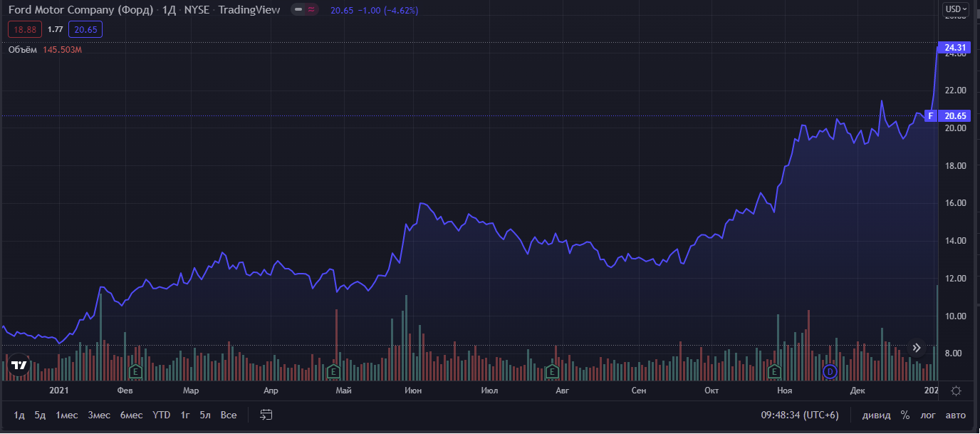Image resolution: width=980 pixels, height=434 pixels.
Task: Click the Июн label on the time axis
Action: (412, 391)
